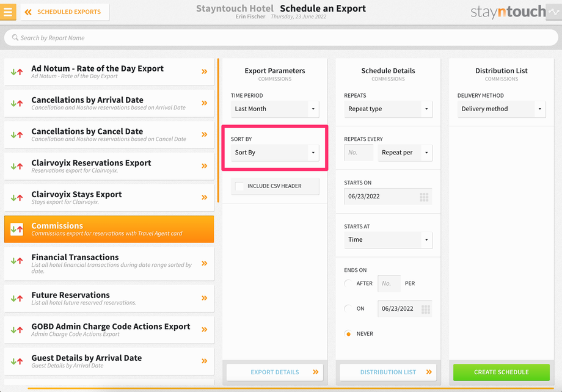Click chevron on Guest Details by Arrival Date row
Viewport: 562px width, 392px height.
point(204,361)
